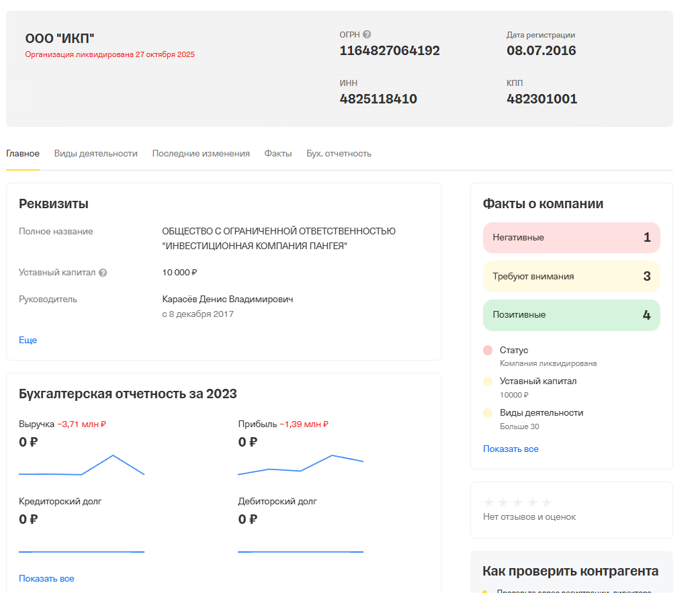The image size is (700, 593).
Task: Click the Требуют внимания facts badge
Action: (571, 276)
